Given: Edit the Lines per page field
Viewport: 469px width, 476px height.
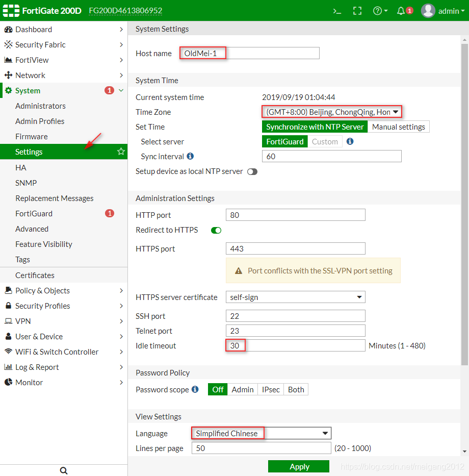Looking at the screenshot, I should pyautogui.click(x=261, y=448).
